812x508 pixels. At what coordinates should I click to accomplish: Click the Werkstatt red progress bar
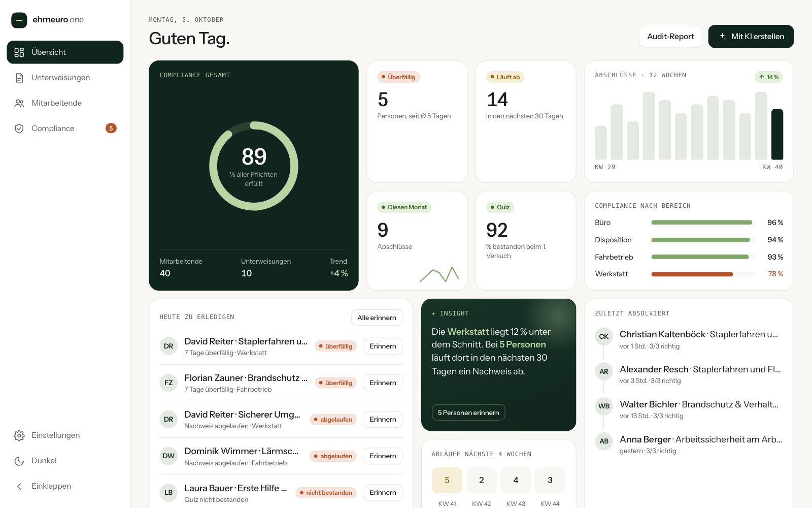[x=704, y=274]
